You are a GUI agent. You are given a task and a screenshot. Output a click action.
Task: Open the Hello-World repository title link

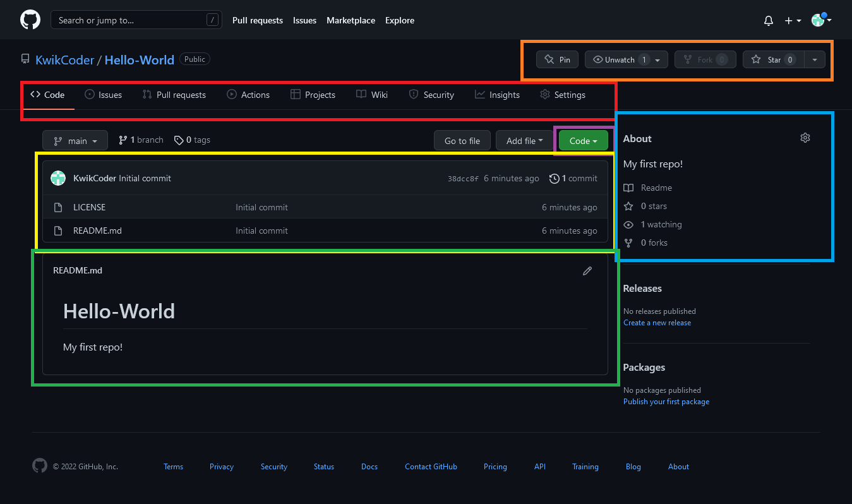140,60
